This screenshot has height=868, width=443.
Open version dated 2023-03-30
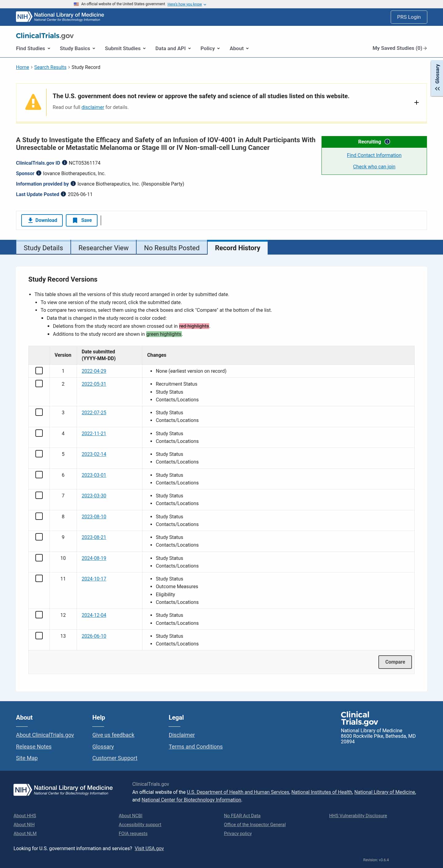[x=94, y=496]
